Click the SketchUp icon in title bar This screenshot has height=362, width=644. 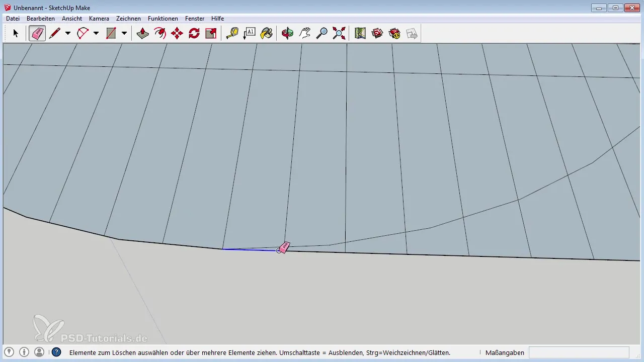coord(8,8)
